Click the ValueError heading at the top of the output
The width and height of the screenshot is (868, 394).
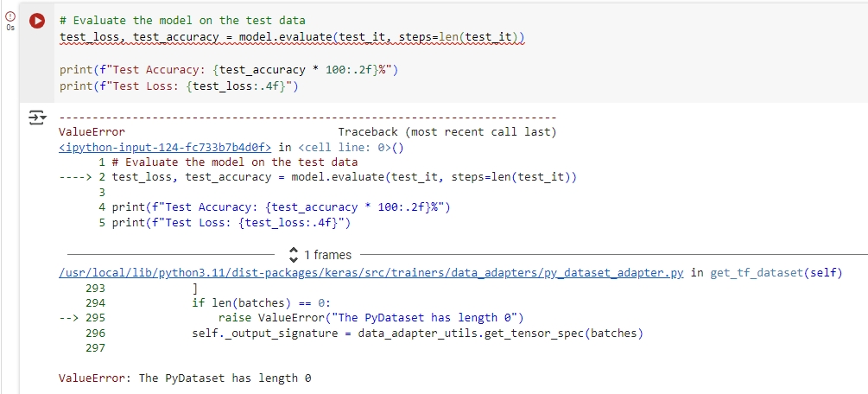click(x=92, y=132)
